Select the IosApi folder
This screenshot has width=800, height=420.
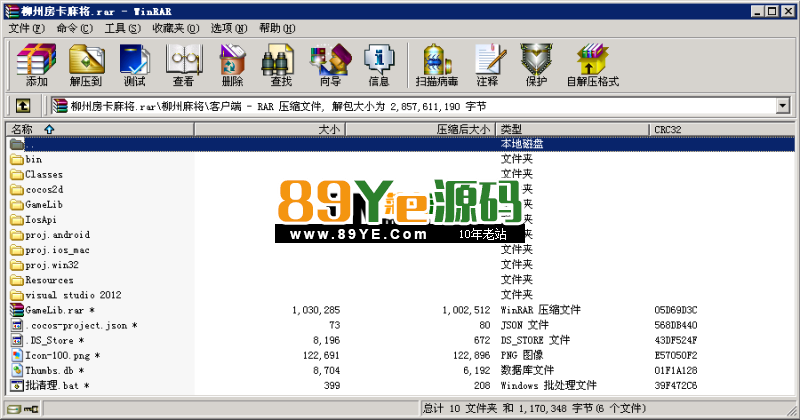click(34, 219)
